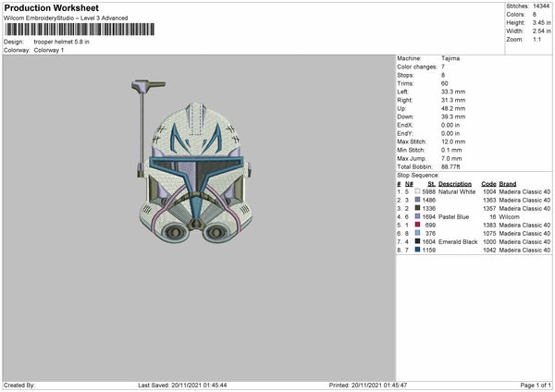Click the red swatch for code 1383
This screenshot has height=392, width=555.
[x=418, y=225]
